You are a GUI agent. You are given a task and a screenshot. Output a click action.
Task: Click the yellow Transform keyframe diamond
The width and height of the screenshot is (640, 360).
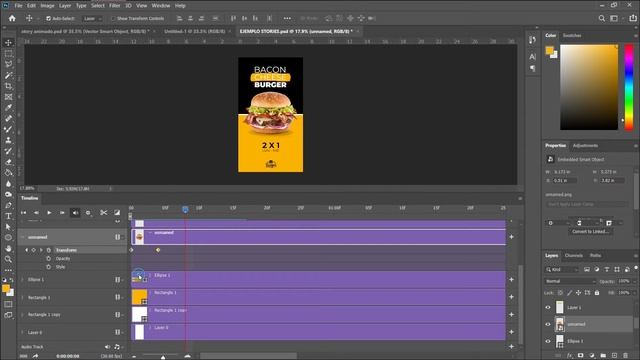click(158, 250)
